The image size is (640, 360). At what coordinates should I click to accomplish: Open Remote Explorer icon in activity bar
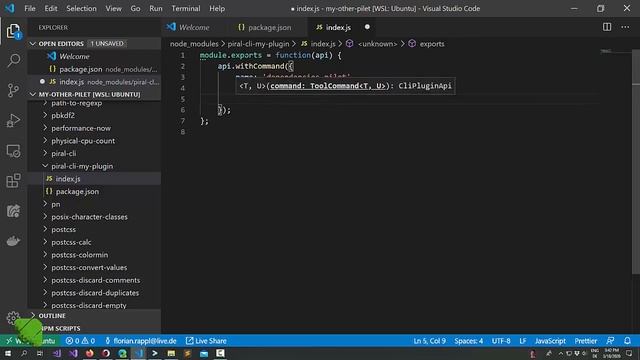[x=13, y=151]
